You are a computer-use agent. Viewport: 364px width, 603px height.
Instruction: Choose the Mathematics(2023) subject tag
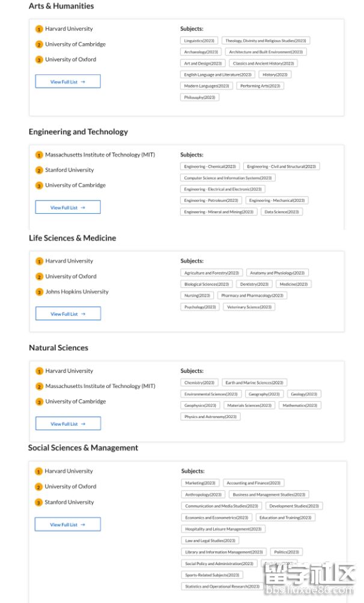point(300,405)
